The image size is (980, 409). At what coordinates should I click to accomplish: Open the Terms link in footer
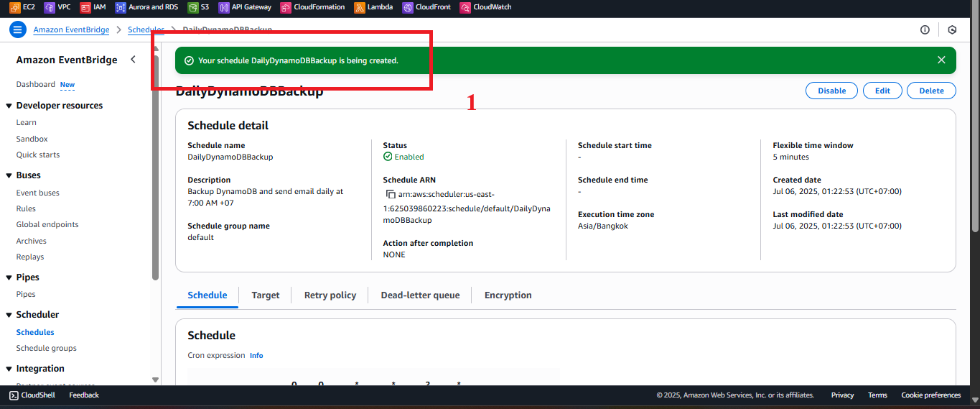tap(877, 395)
